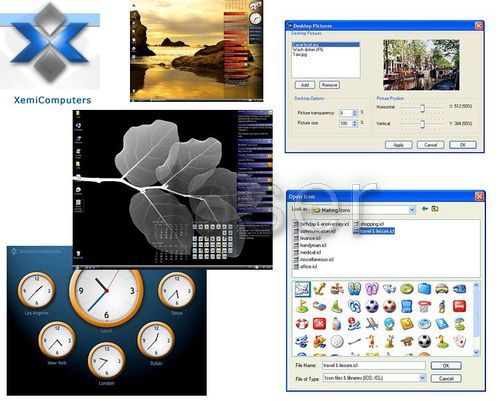The height and width of the screenshot is (401, 500).
Task: Select the blue soccer ball icon
Action: click(x=372, y=306)
